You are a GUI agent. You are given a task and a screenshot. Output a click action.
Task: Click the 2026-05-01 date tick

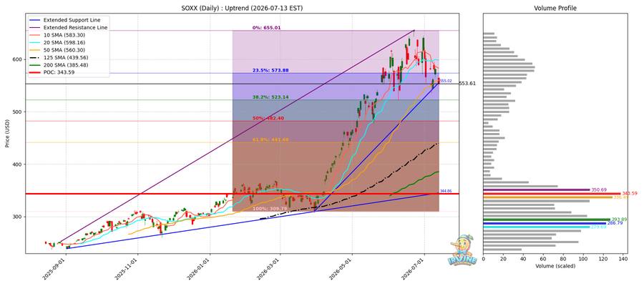click(x=339, y=270)
